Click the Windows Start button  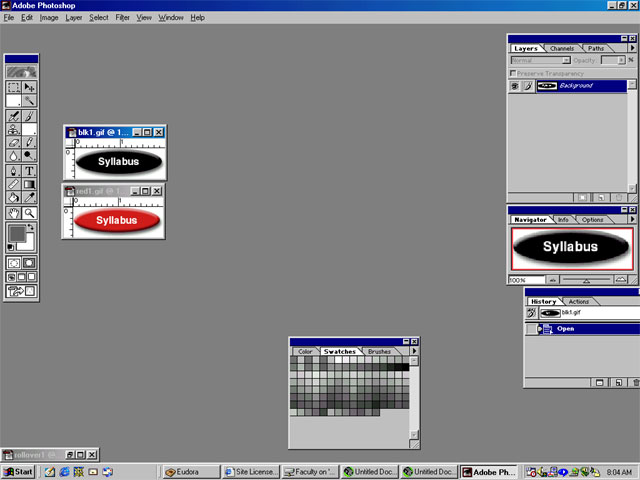18,471
